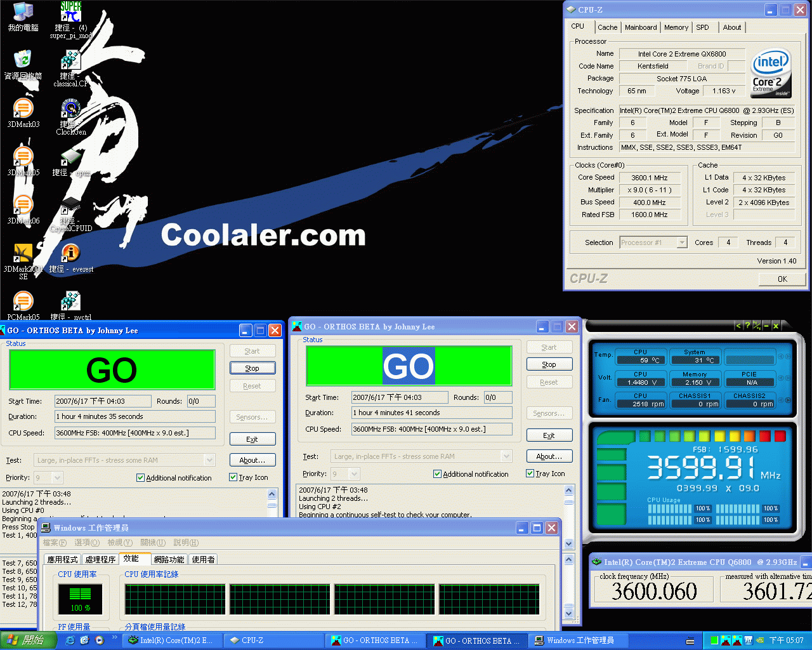Select the 3DMark2001 SE desktop icon

tap(23, 262)
